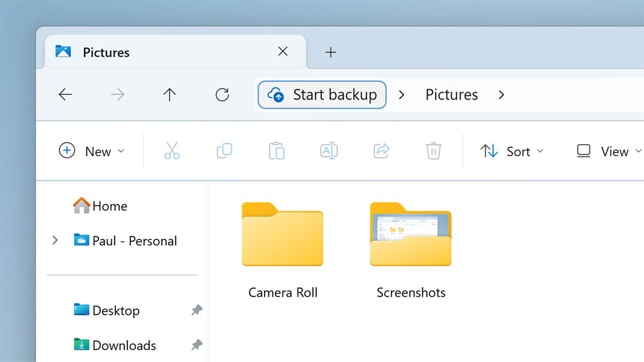This screenshot has height=362, width=644.
Task: Click the Paste icon in the toolbar
Action: coord(276,151)
